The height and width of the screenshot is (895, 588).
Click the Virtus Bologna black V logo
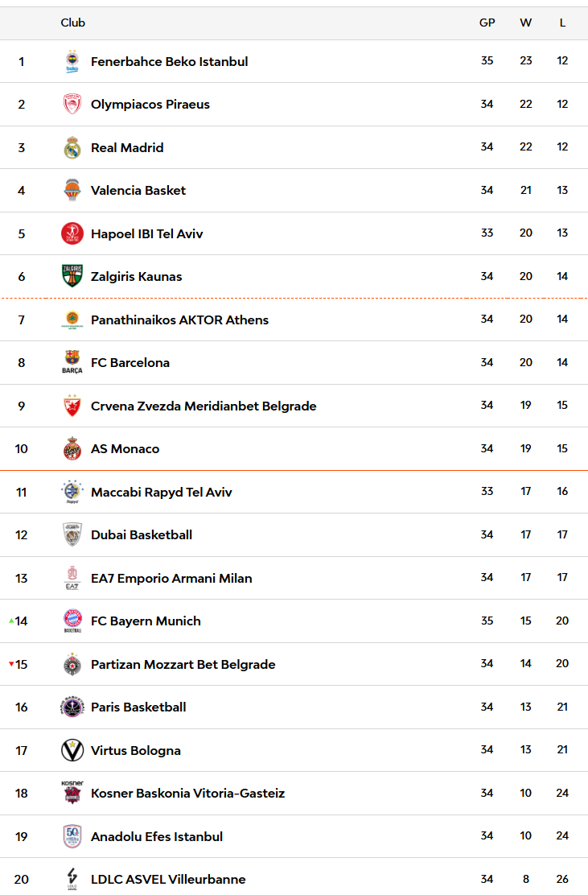coord(72,750)
